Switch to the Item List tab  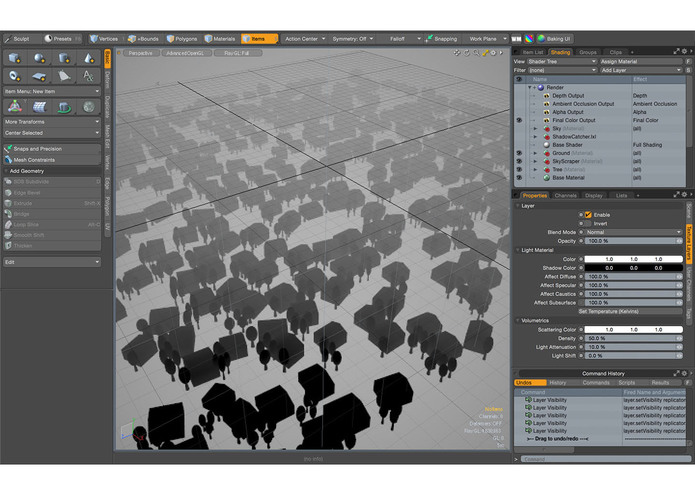click(x=532, y=52)
